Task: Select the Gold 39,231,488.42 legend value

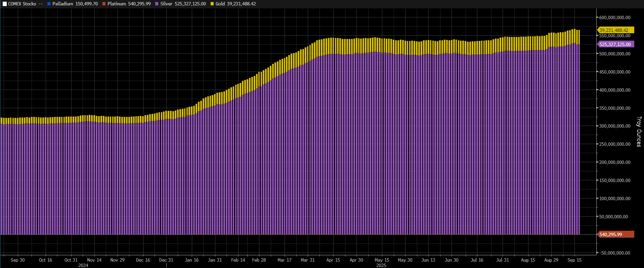Action: [235, 4]
